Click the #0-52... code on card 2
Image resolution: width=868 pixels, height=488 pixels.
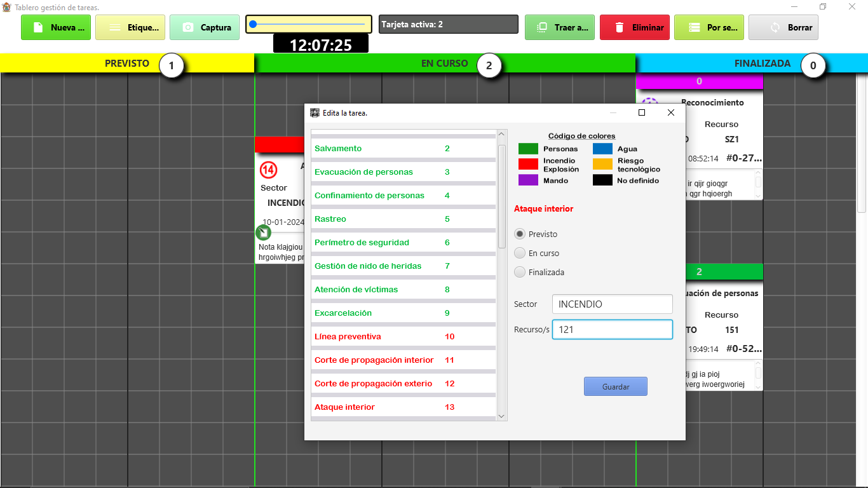744,349
